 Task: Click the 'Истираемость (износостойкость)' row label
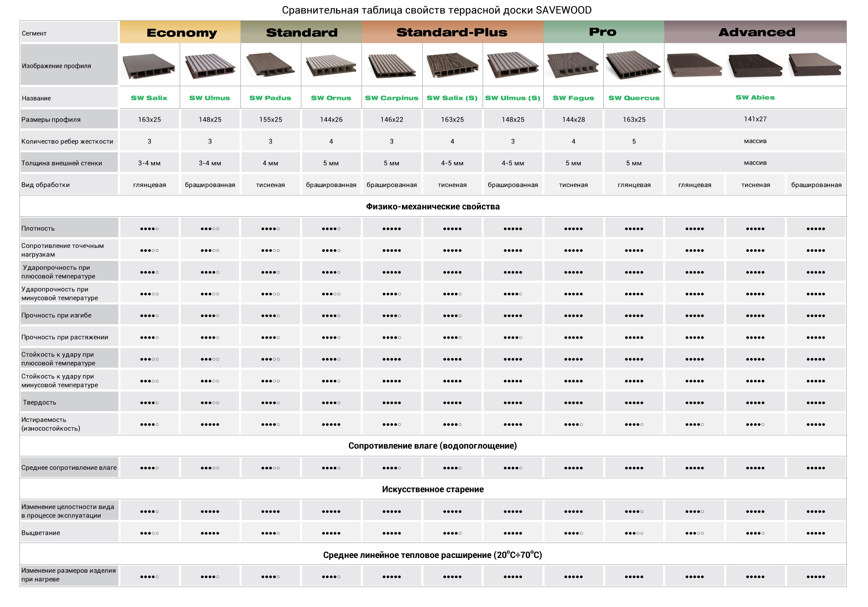51,424
